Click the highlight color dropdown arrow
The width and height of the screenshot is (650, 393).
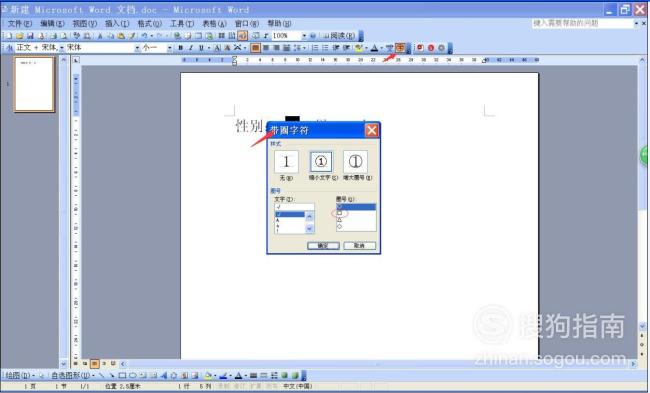tap(366, 49)
